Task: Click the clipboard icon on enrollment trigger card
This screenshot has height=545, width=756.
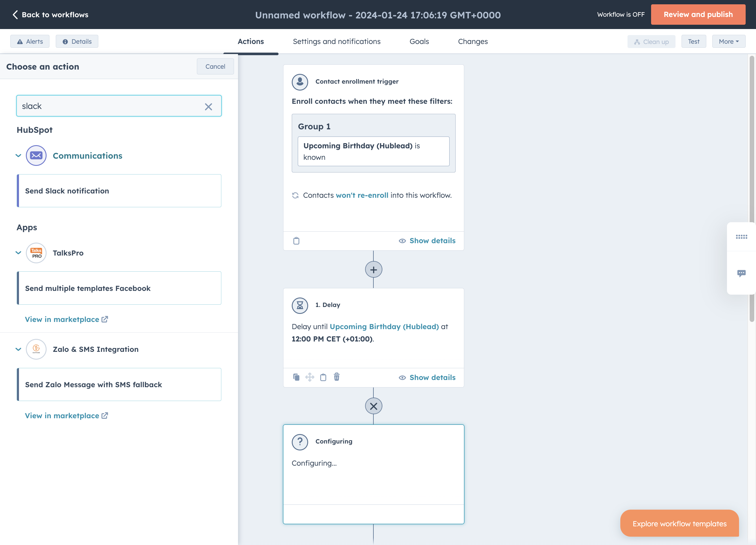Action: [296, 241]
